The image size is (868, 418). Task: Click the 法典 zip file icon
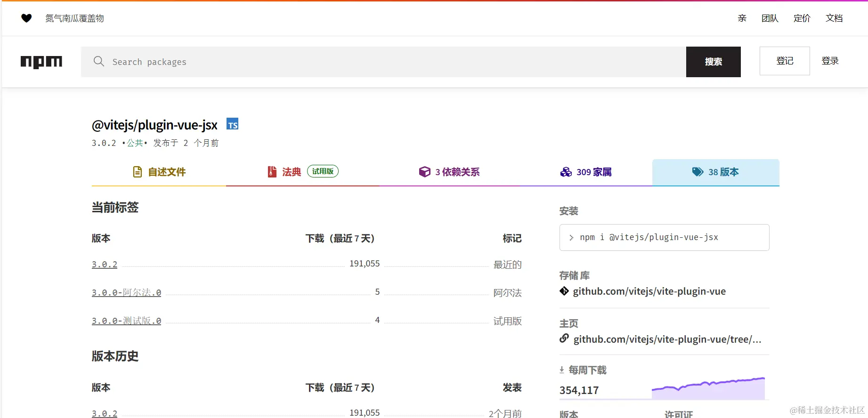pyautogui.click(x=272, y=172)
